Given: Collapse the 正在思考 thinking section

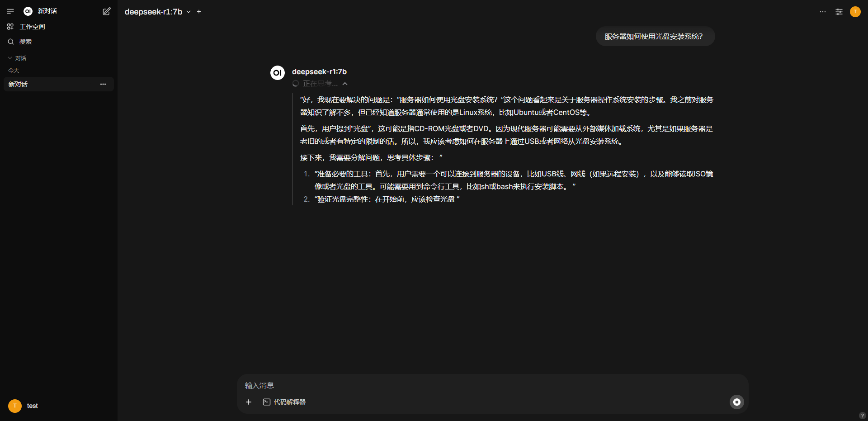Looking at the screenshot, I should [x=320, y=84].
